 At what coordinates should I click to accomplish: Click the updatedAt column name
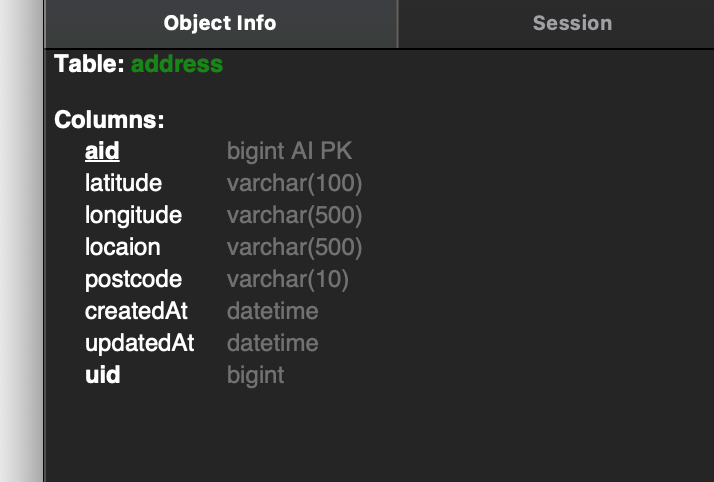coord(139,343)
